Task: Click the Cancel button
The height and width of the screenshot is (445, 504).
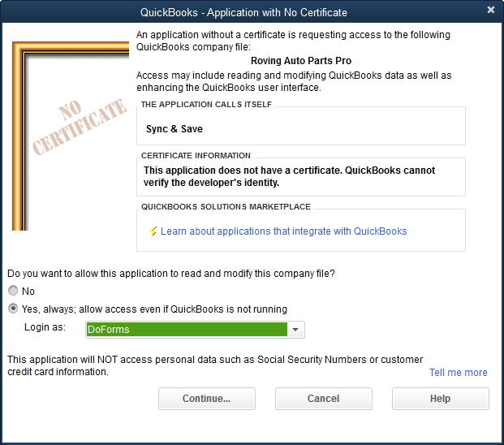Action: click(323, 399)
